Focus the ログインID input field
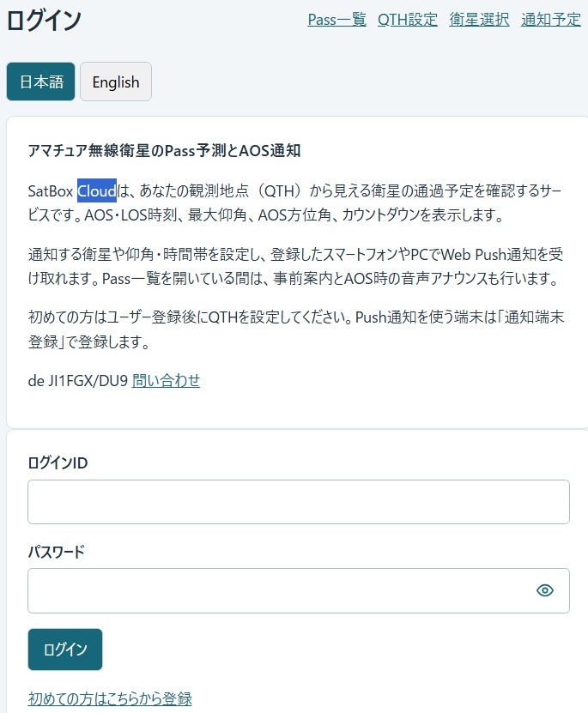Screen dimensions: 588x713 (x=299, y=502)
